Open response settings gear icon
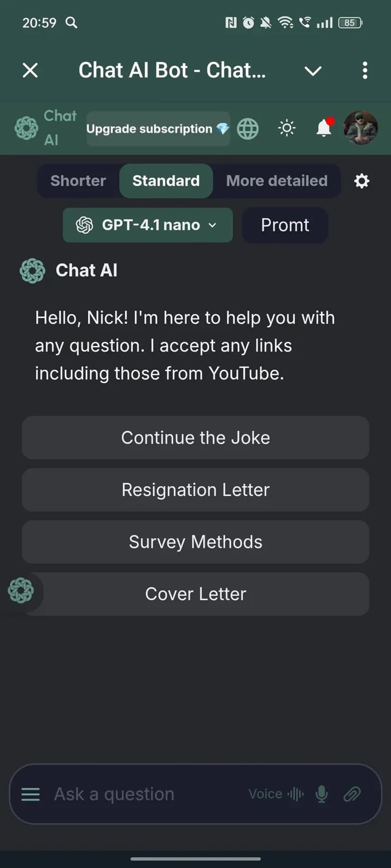The height and width of the screenshot is (868, 391). click(362, 181)
